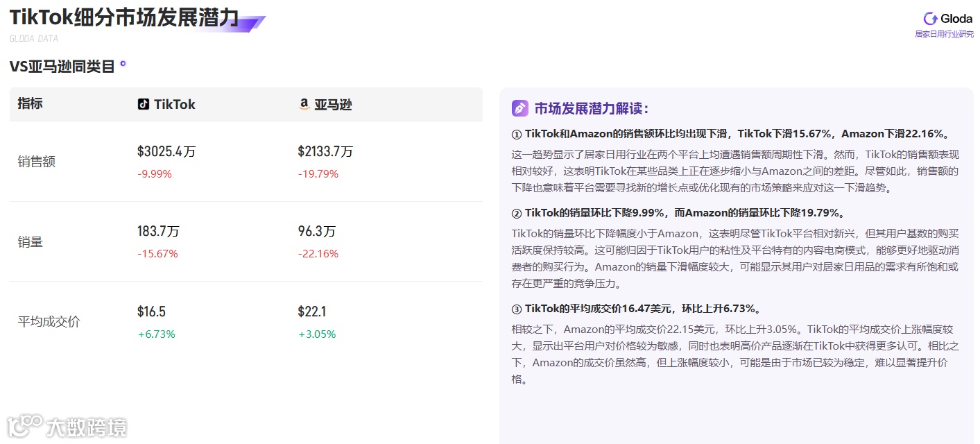Click the 指标 column header

pyautogui.click(x=30, y=103)
